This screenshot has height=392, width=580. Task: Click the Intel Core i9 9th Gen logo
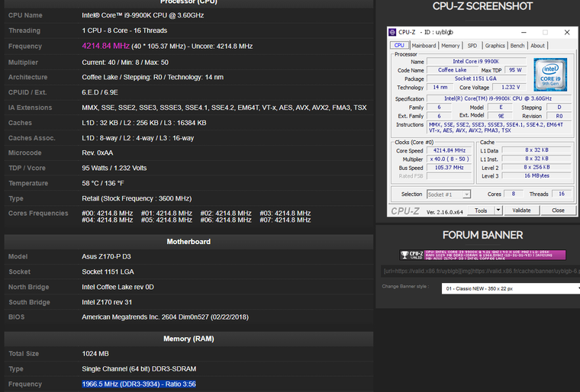coord(550,75)
